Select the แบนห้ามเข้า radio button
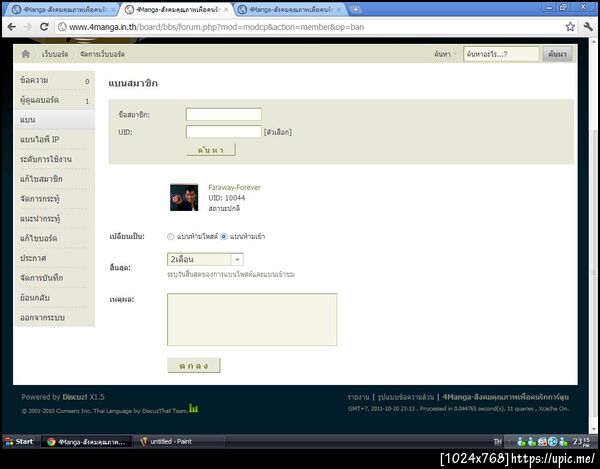 pyautogui.click(x=224, y=237)
